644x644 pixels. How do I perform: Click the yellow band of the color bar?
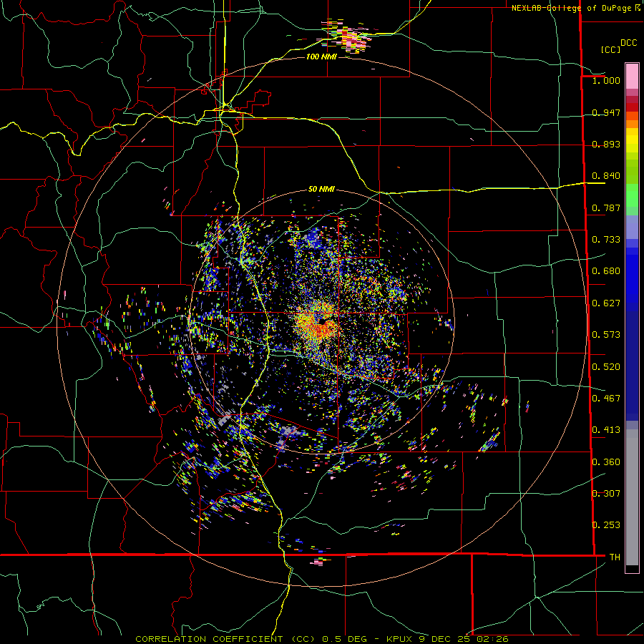click(632, 140)
